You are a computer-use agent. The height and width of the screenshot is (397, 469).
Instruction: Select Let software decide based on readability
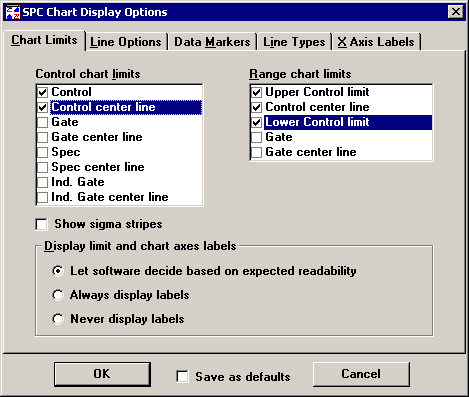click(58, 271)
